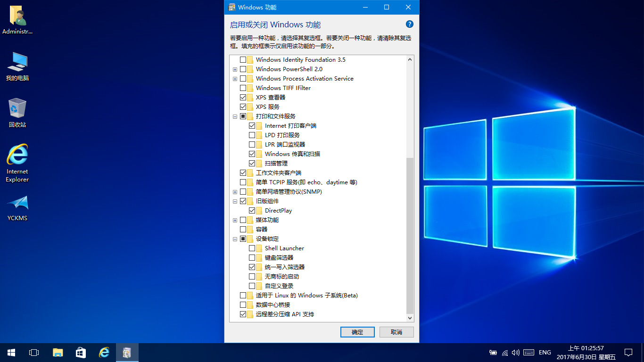Image resolution: width=644 pixels, height=362 pixels.
Task: Uncheck the XPS 查看器 checkbox
Action: (243, 98)
